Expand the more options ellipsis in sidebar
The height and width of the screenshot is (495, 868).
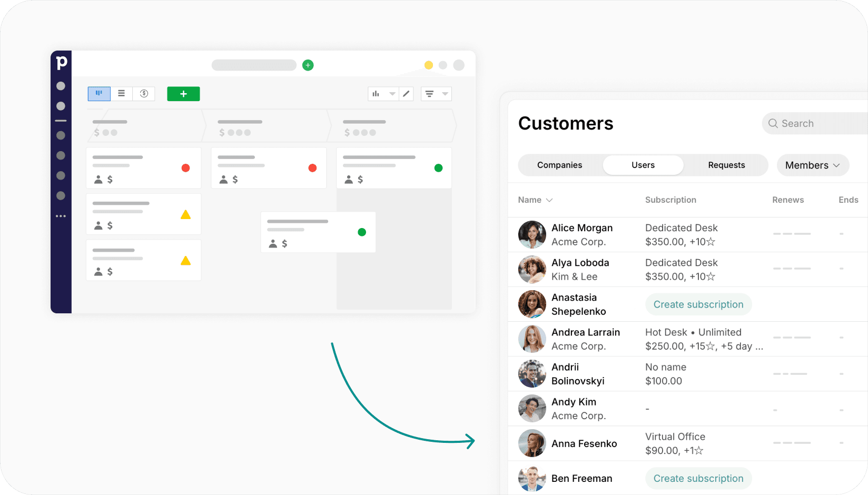click(x=61, y=216)
